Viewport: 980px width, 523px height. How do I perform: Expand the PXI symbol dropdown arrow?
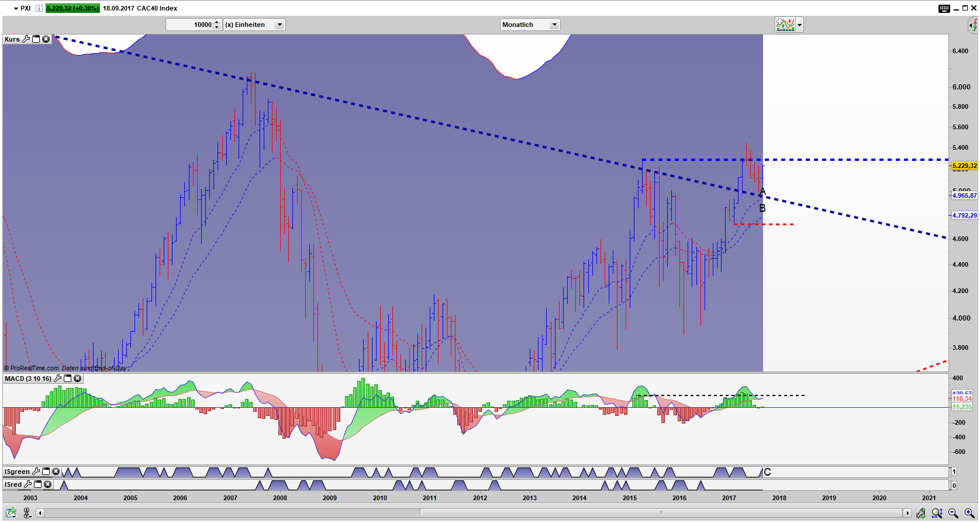click(x=16, y=8)
